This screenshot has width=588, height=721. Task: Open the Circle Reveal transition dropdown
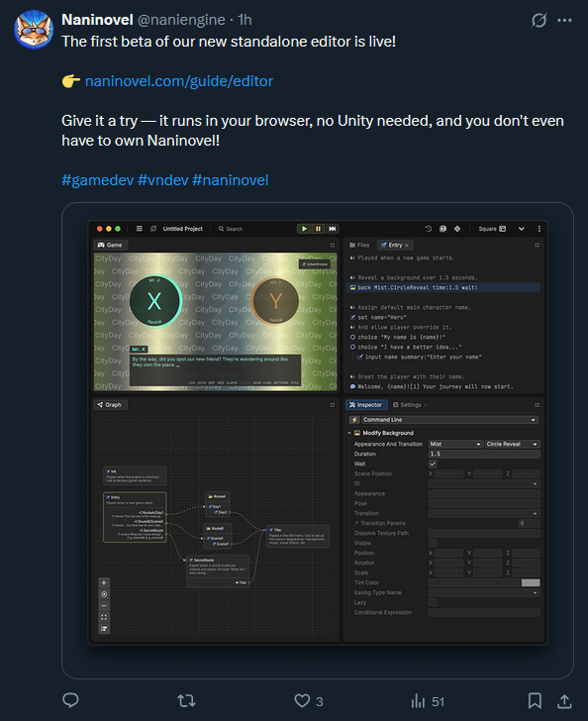512,444
